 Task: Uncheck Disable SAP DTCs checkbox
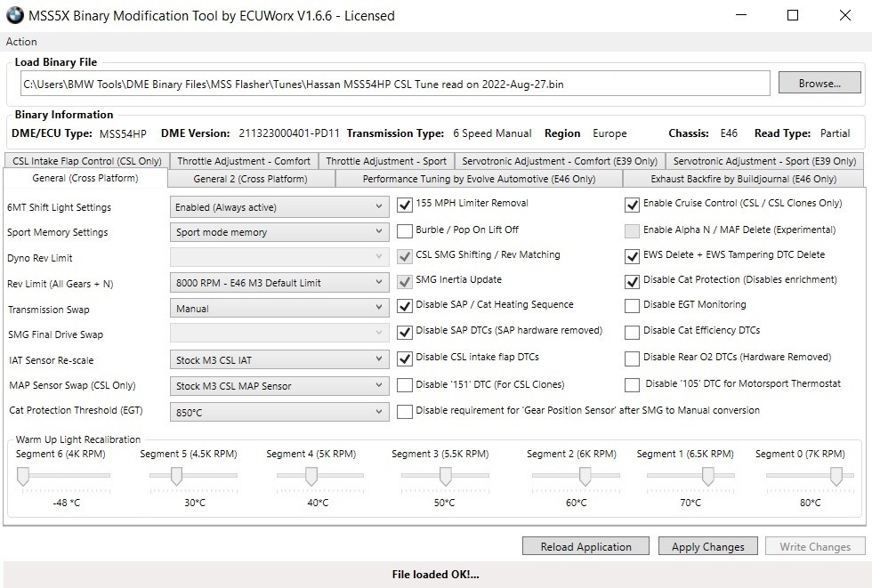(x=405, y=333)
